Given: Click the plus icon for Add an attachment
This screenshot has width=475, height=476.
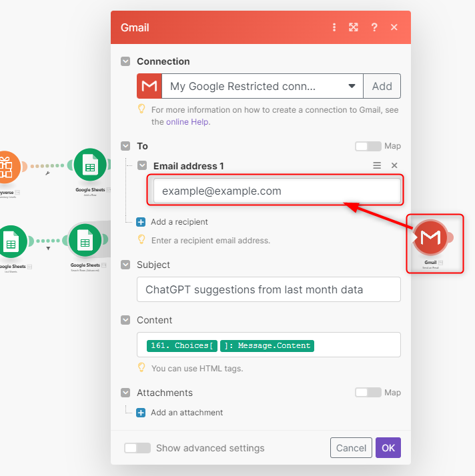Looking at the screenshot, I should [141, 413].
